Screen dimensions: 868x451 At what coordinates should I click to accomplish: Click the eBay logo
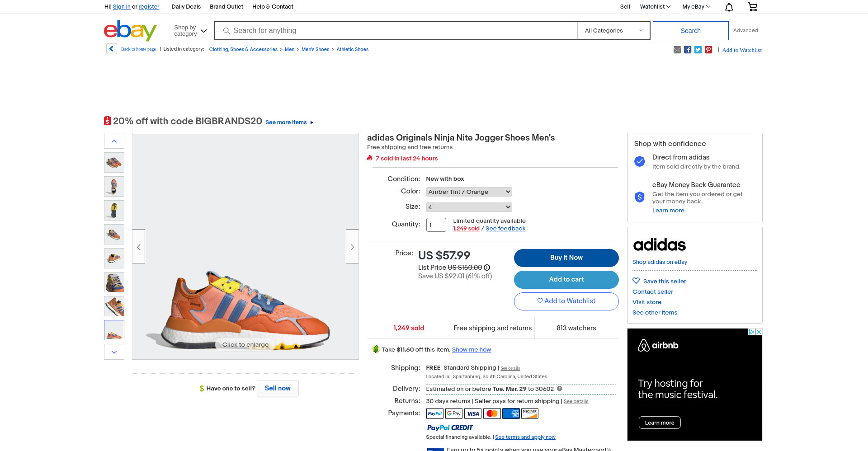130,30
